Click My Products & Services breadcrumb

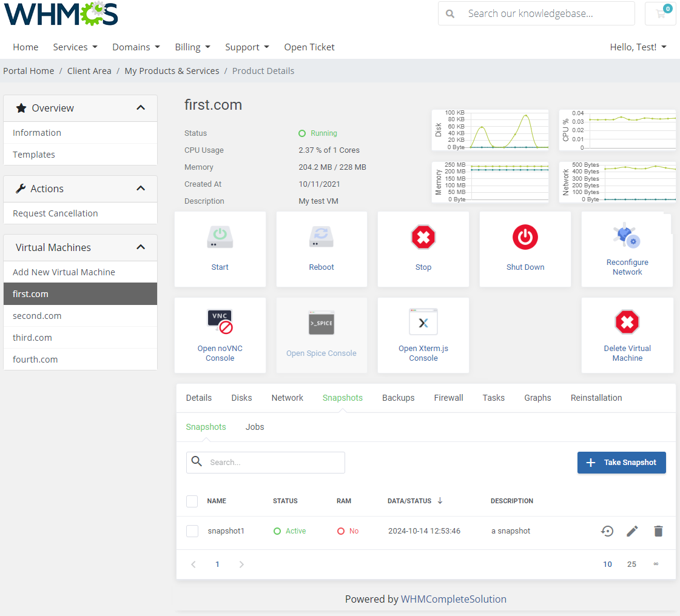coord(172,71)
